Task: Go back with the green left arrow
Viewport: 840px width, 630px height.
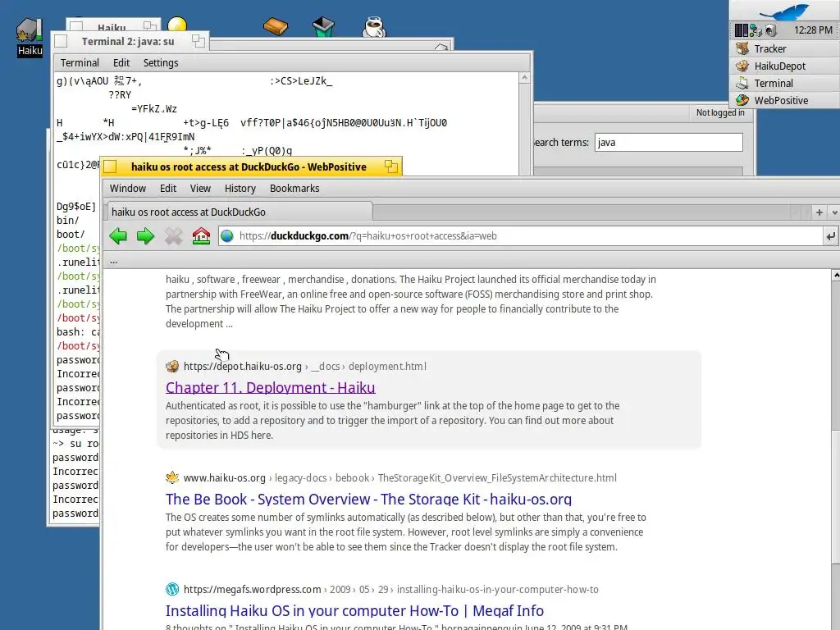Action: 118,236
